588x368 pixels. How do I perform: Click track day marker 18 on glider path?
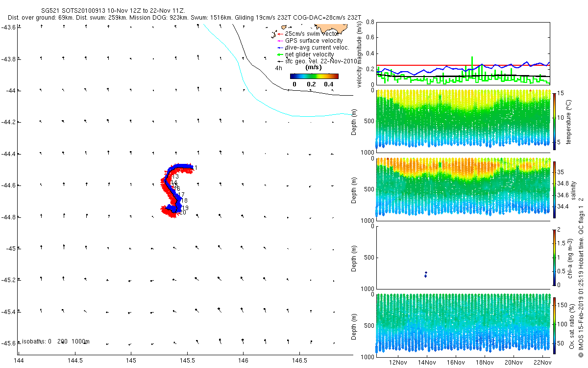point(185,201)
